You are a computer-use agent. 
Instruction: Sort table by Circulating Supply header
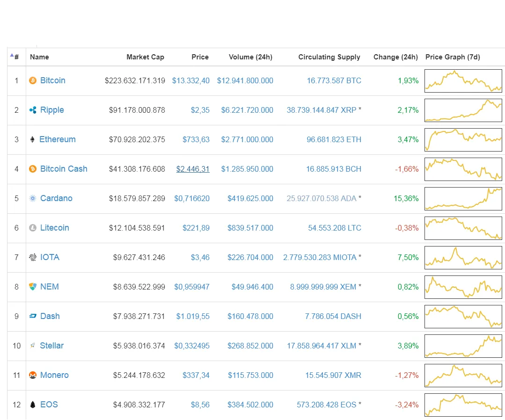[x=329, y=57]
